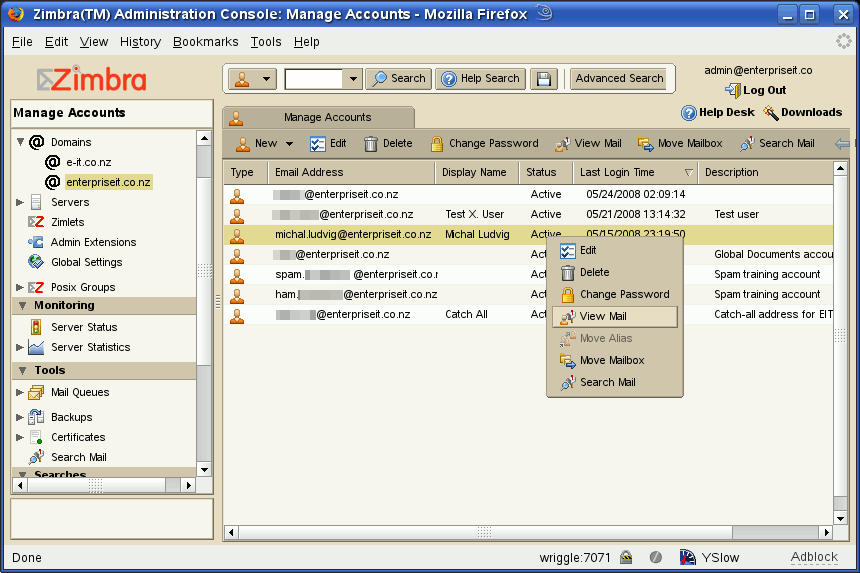Click the save search floppy disk icon
The height and width of the screenshot is (573, 860).
click(544, 79)
